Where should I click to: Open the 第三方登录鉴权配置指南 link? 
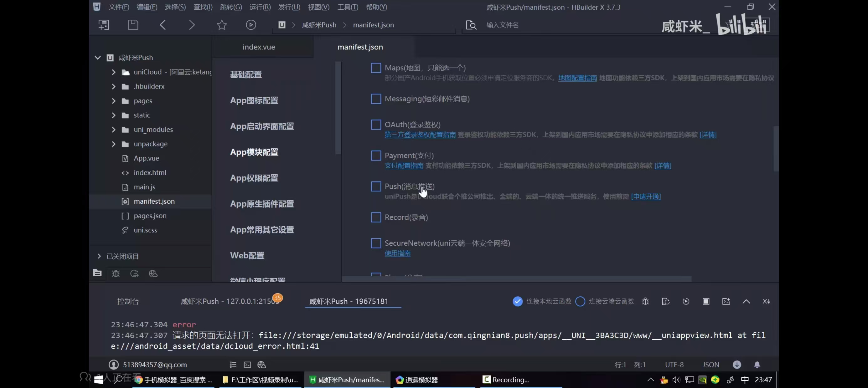click(420, 135)
